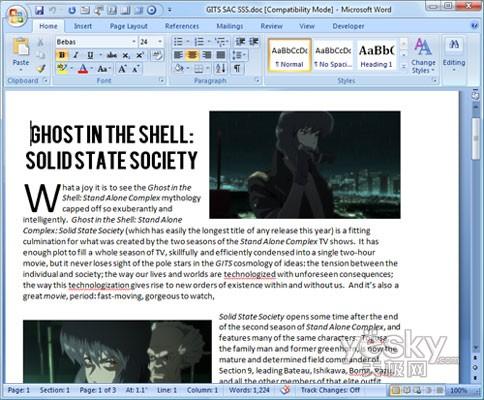Open Word help question mark icon

(475, 26)
